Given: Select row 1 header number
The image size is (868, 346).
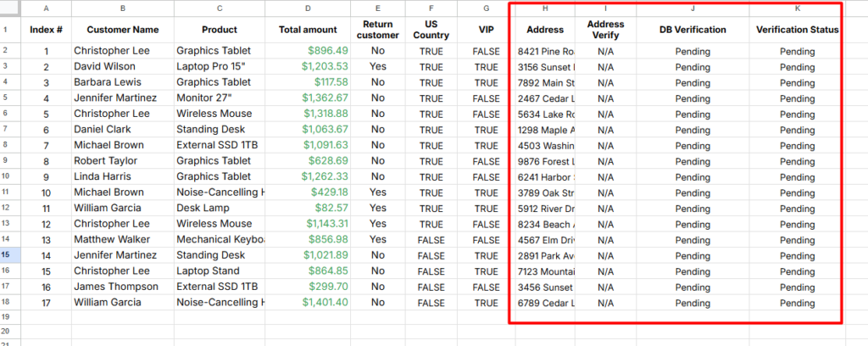Looking at the screenshot, I should 8,30.
